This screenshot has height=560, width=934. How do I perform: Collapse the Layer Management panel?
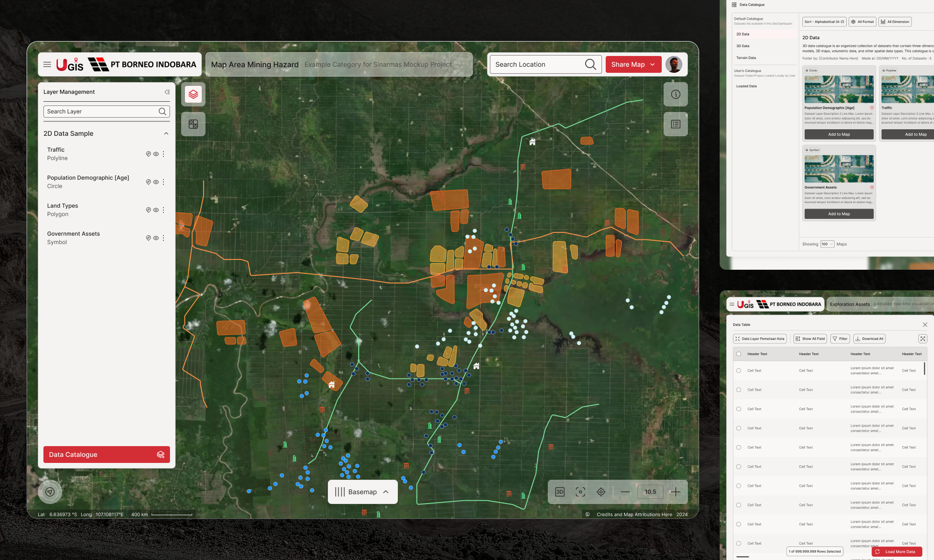click(167, 92)
